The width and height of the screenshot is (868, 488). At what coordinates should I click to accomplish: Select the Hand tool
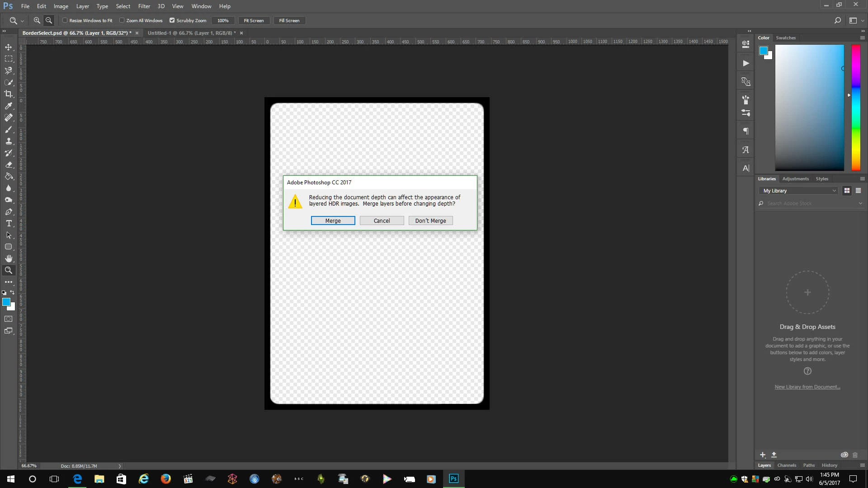[9, 258]
